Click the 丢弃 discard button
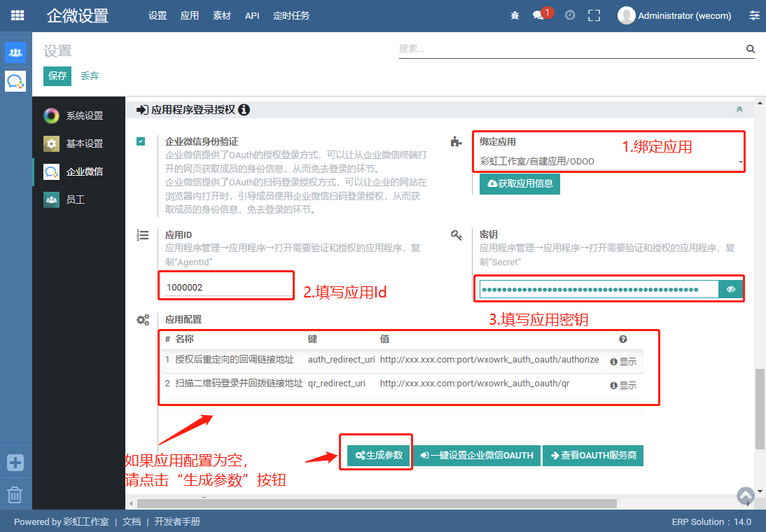Image resolution: width=766 pixels, height=532 pixels. 90,76
